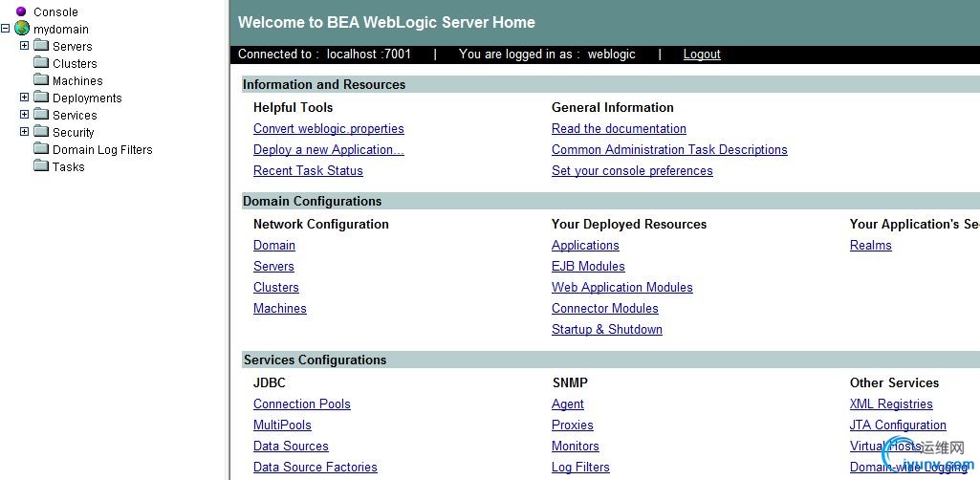Viewport: 980px width, 480px height.
Task: Expand the Services tree node
Action: [x=24, y=115]
